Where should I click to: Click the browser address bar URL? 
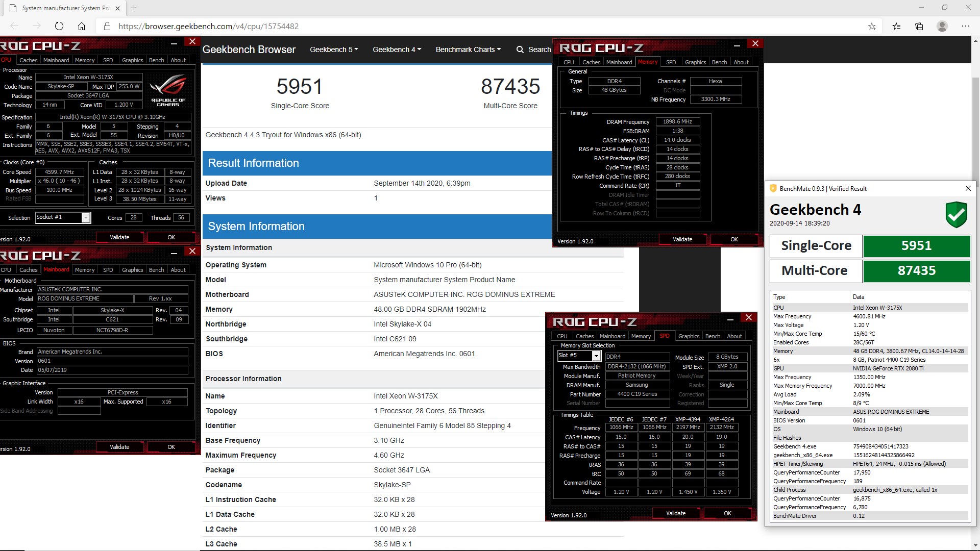[208, 26]
